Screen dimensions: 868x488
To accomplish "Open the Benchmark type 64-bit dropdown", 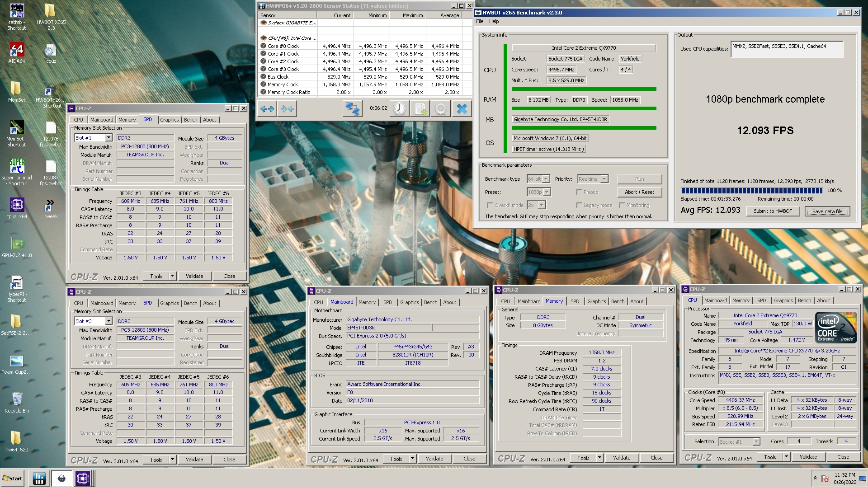I will (538, 179).
